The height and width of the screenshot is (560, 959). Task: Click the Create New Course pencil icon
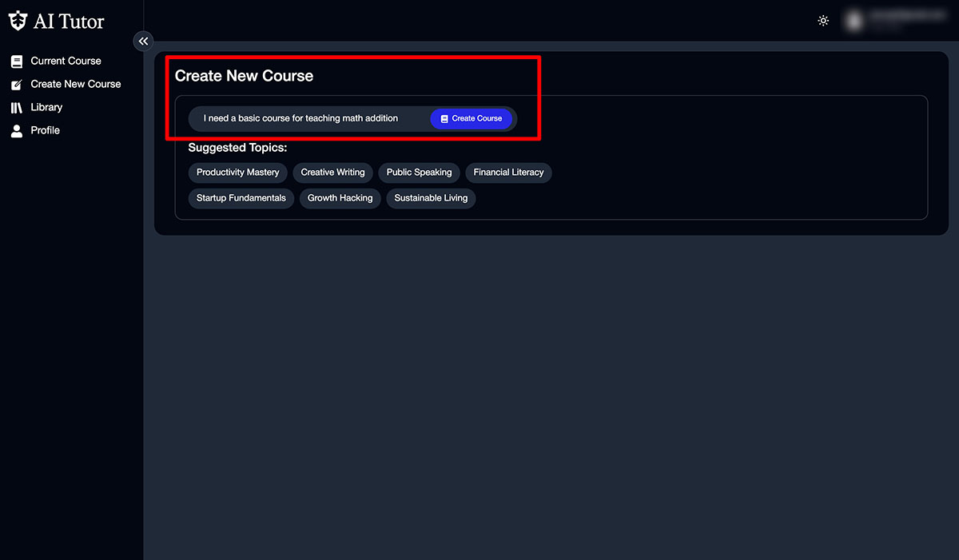[x=17, y=85]
